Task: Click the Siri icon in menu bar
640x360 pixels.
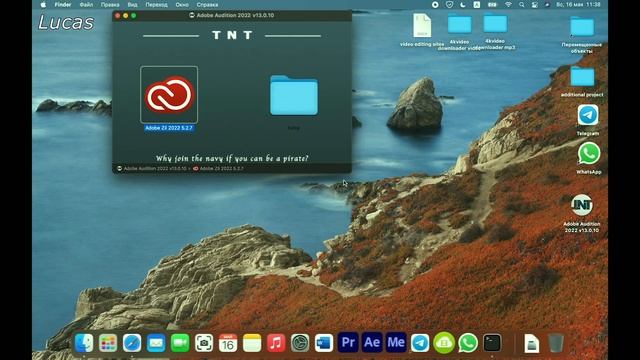Action: tap(547, 5)
